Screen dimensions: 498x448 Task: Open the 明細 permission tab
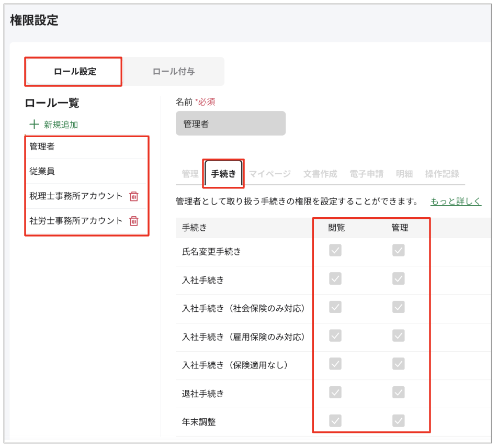click(404, 174)
